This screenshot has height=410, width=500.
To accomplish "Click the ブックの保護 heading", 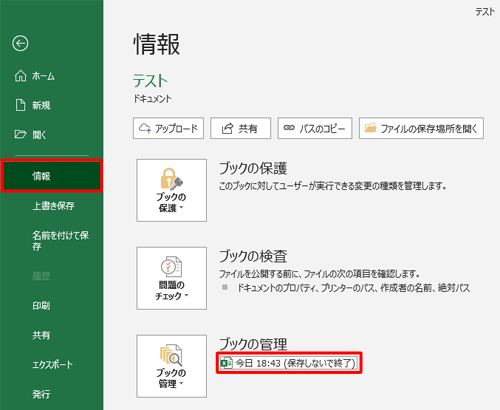I will coord(253,168).
